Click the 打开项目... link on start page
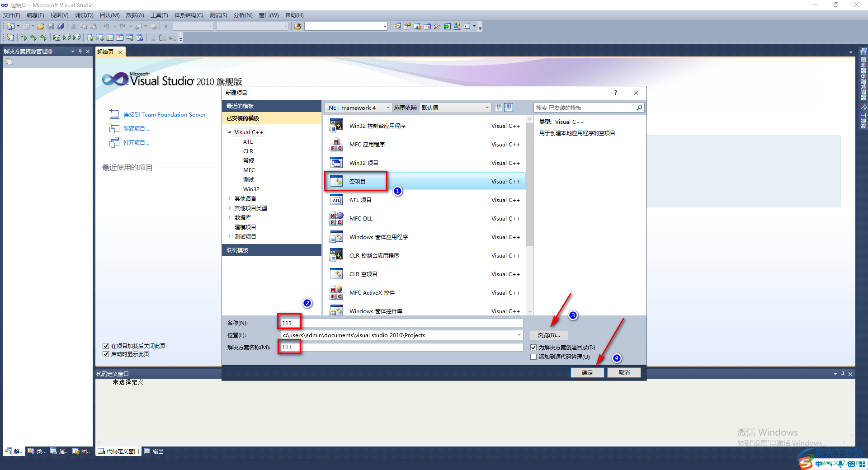Screen dimensions: 868x470 (136, 143)
